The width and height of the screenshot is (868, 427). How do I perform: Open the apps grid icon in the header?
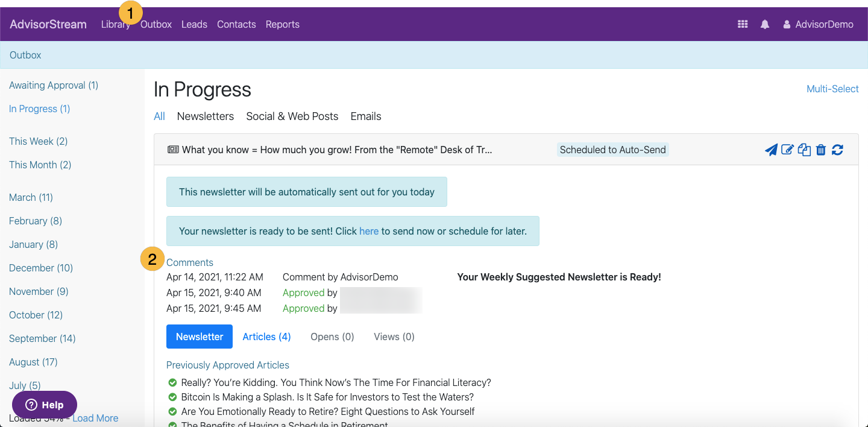pyautogui.click(x=743, y=24)
